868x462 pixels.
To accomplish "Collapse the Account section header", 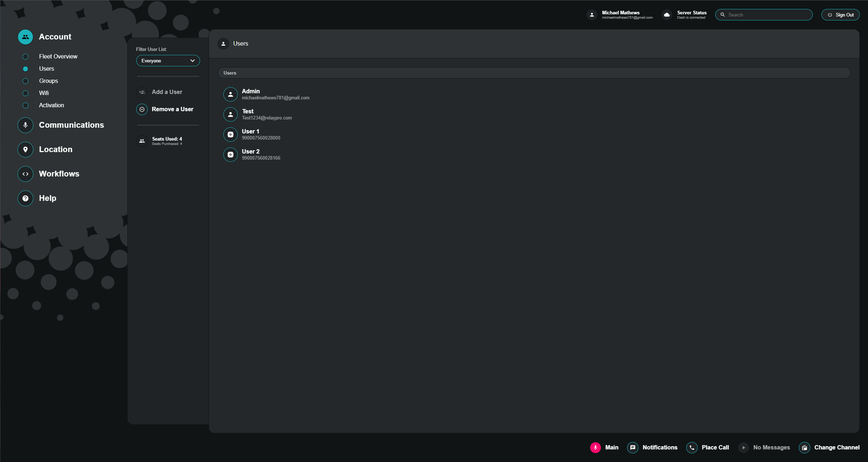I will click(55, 37).
